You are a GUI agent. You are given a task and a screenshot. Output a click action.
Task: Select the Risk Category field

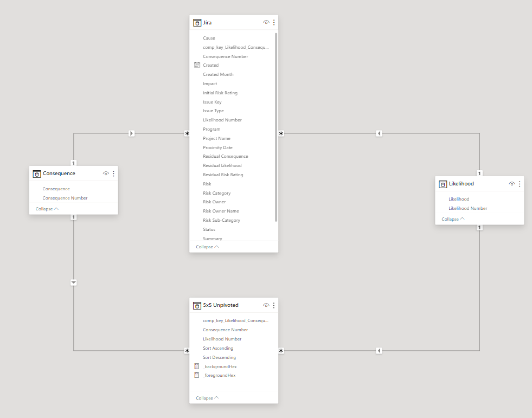(217, 192)
